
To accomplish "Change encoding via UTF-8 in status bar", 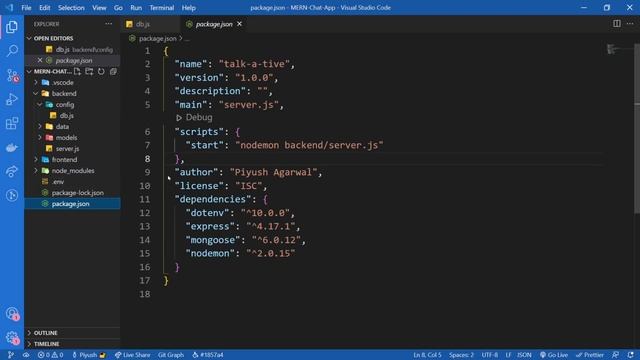I will click(489, 355).
